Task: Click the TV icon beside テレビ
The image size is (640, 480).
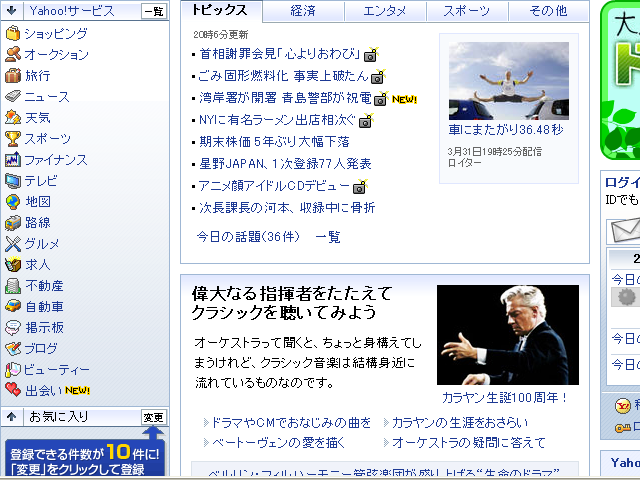Action: pyautogui.click(x=13, y=180)
